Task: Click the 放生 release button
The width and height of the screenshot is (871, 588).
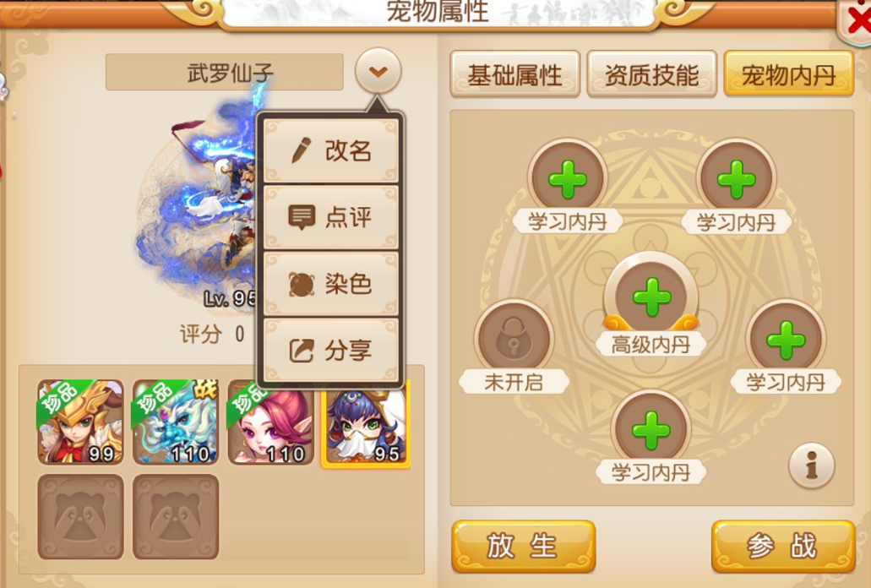Action: tap(523, 547)
